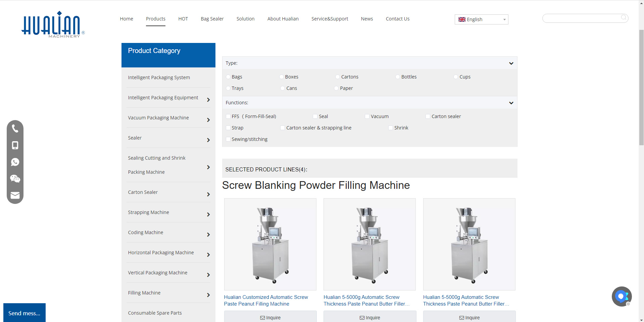
Task: Select the Cans type radio button
Action: pos(283,88)
